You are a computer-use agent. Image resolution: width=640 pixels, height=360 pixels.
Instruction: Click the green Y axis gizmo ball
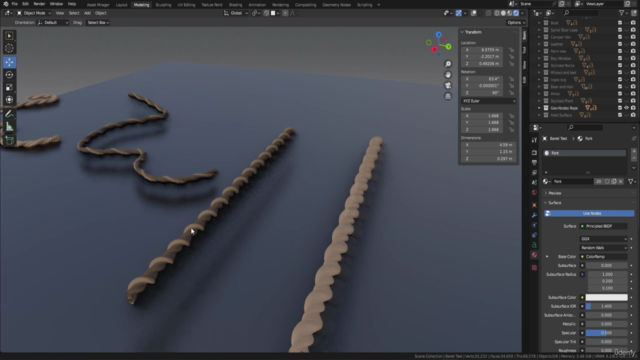pos(448,47)
